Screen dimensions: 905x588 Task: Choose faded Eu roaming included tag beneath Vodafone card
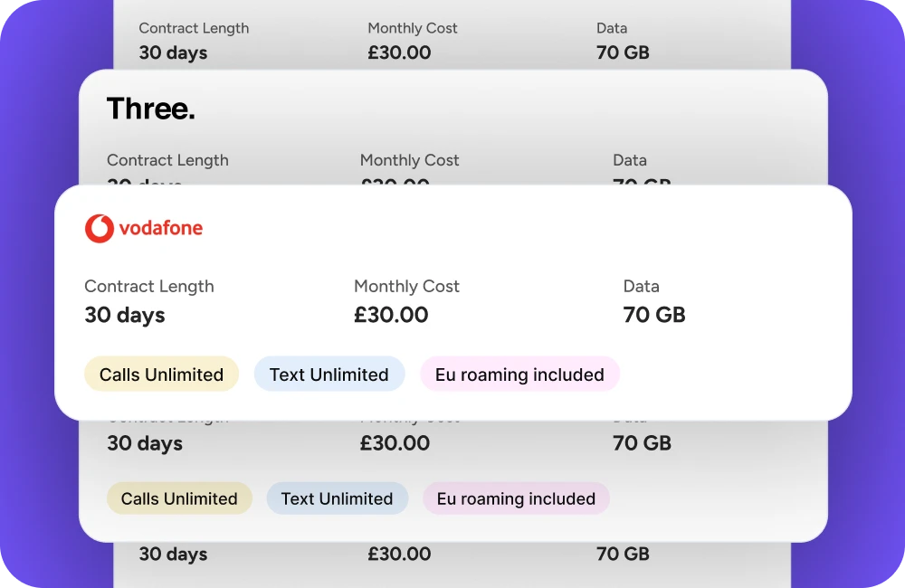516,498
